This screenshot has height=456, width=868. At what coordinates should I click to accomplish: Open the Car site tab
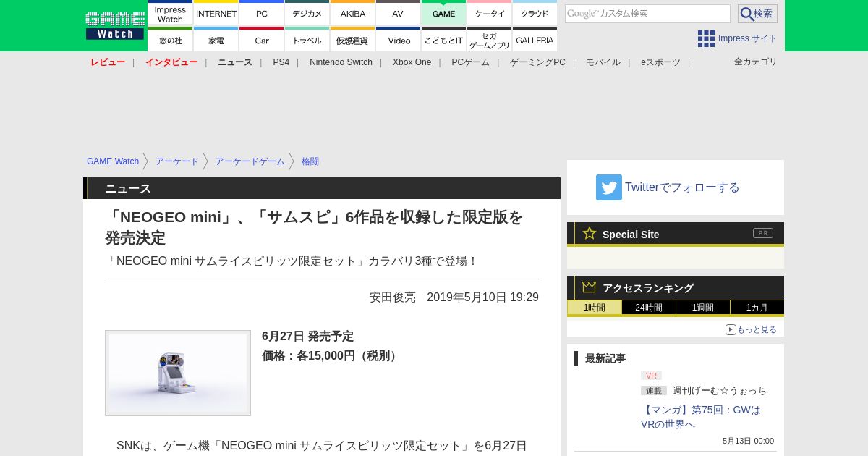tap(262, 40)
